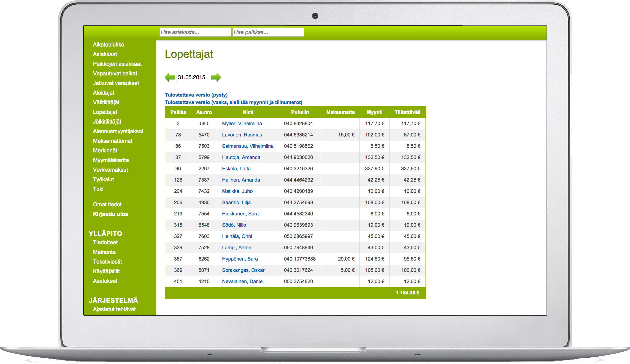The height and width of the screenshot is (364, 630).
Task: Open customer Hiukkanen, Sara
Action: tap(240, 214)
